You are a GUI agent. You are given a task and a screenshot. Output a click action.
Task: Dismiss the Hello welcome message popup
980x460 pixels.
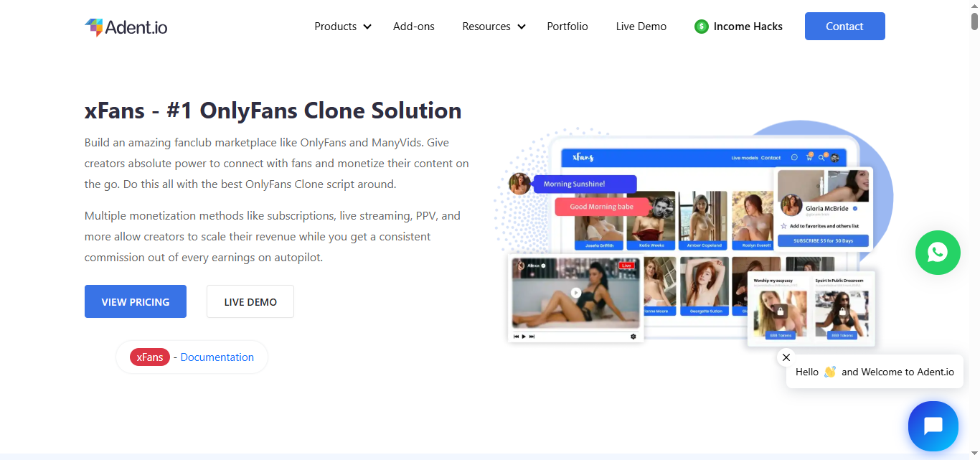786,357
